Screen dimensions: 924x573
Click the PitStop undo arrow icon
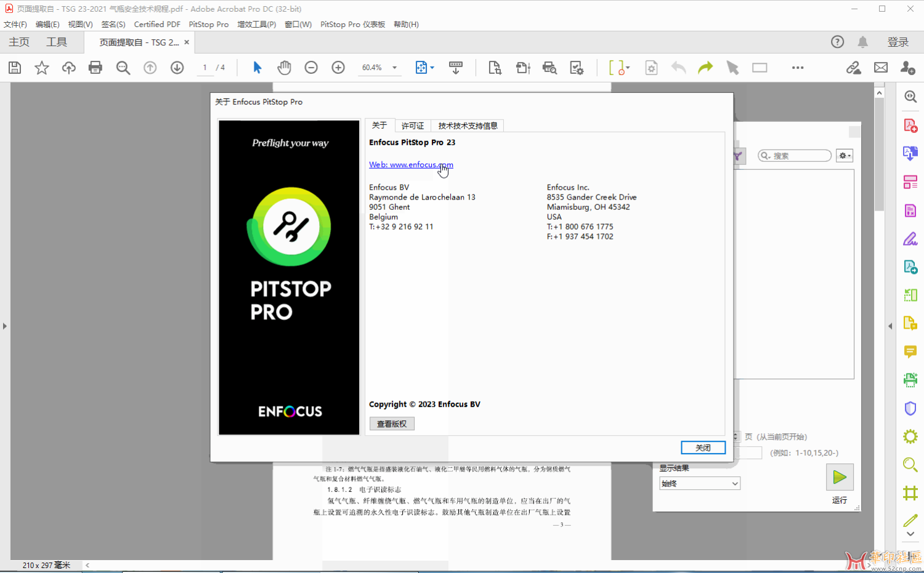coord(679,68)
